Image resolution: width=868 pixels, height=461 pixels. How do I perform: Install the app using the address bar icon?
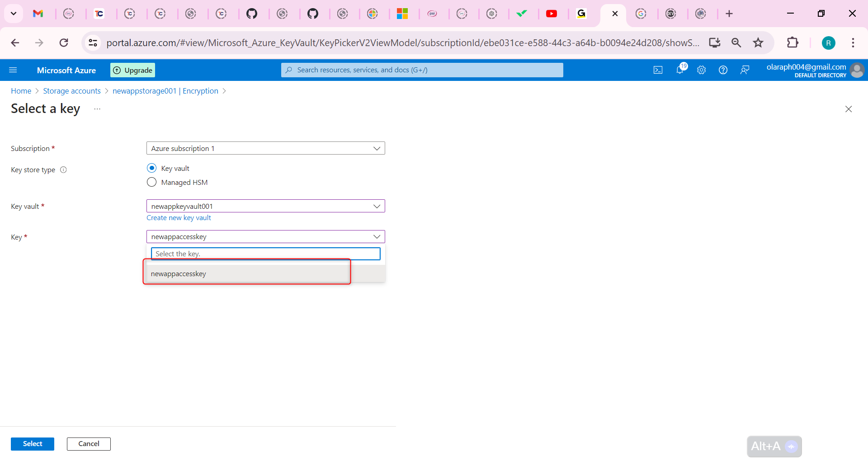coord(715,43)
